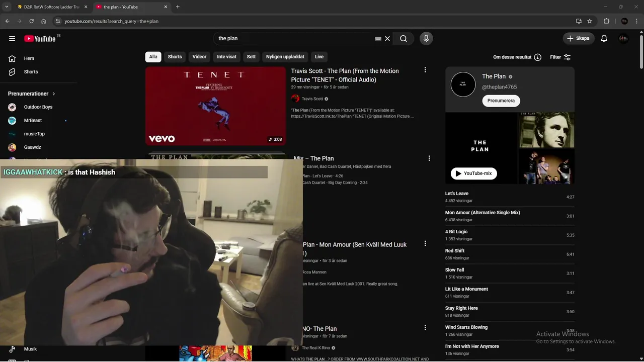Open the tab search dropdown arrow
The image size is (644, 362).
click(7, 7)
